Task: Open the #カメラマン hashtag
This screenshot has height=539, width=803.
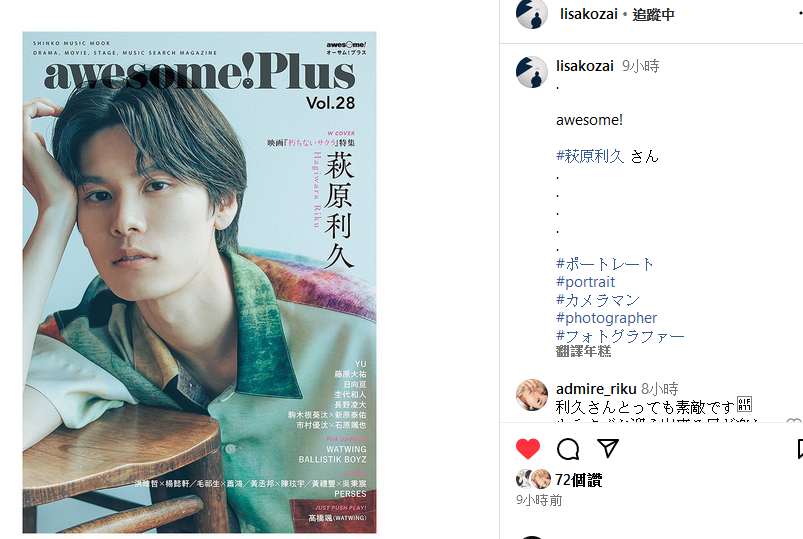Action: pyautogui.click(x=598, y=300)
